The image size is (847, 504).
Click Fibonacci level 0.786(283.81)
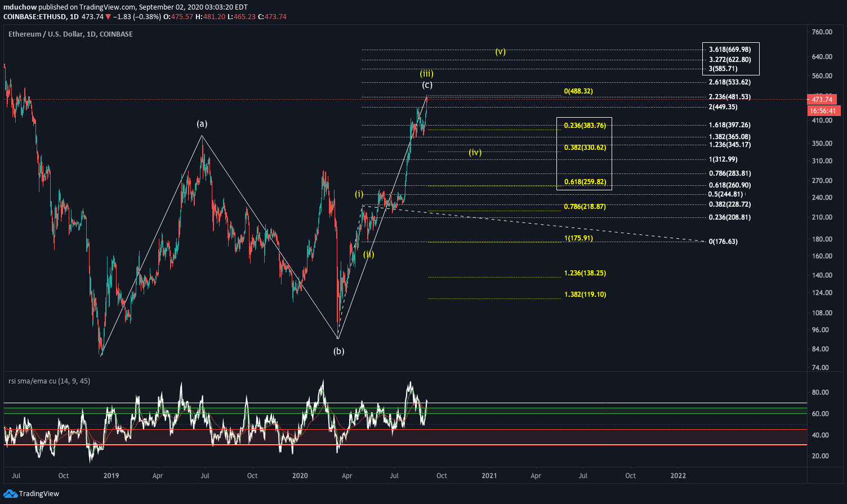point(730,173)
